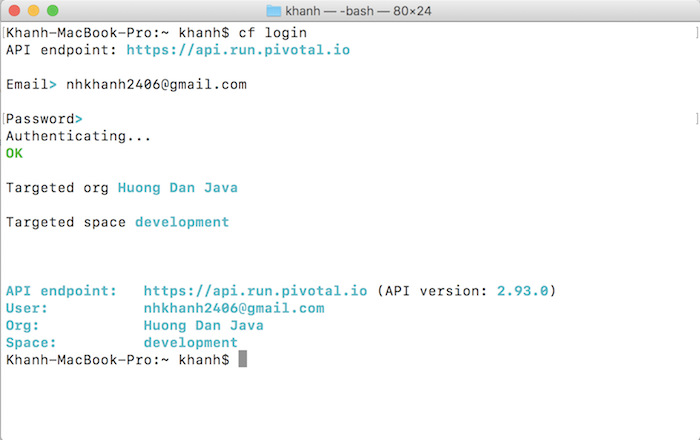Click the green 'OK' status text
This screenshot has width=700, height=440.
(x=14, y=153)
